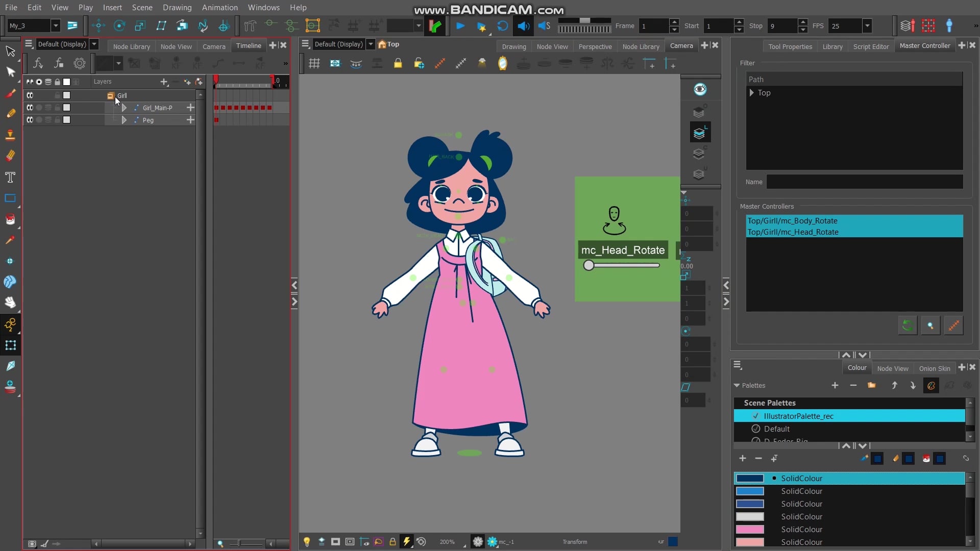Select the Hand tool
This screenshot has width=980, height=551.
pos(10,303)
